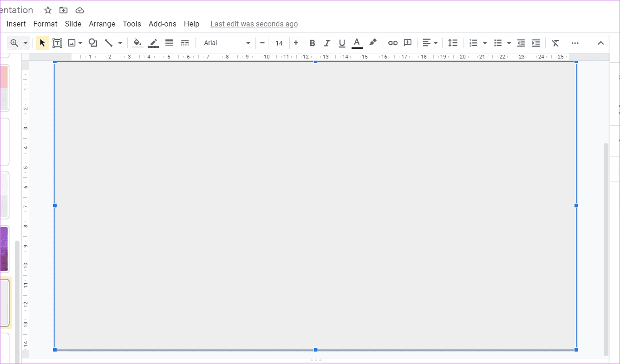
Task: Expand the zoom level dropdown arrow
Action: pyautogui.click(x=26, y=43)
